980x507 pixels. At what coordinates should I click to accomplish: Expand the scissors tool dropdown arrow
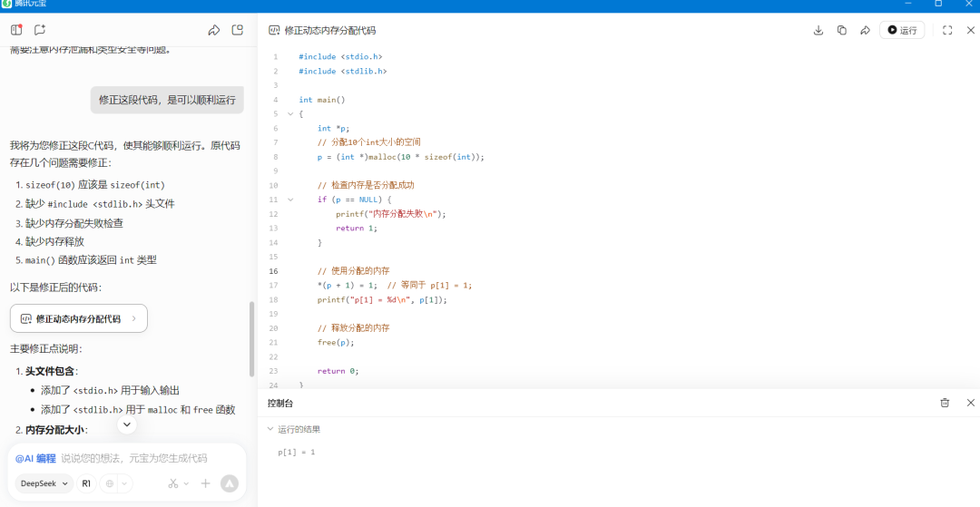click(x=186, y=483)
